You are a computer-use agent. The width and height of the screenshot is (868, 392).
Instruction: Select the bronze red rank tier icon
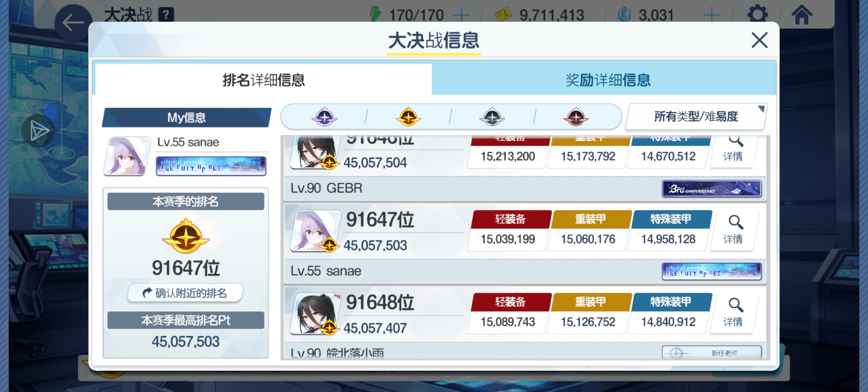pos(576,117)
